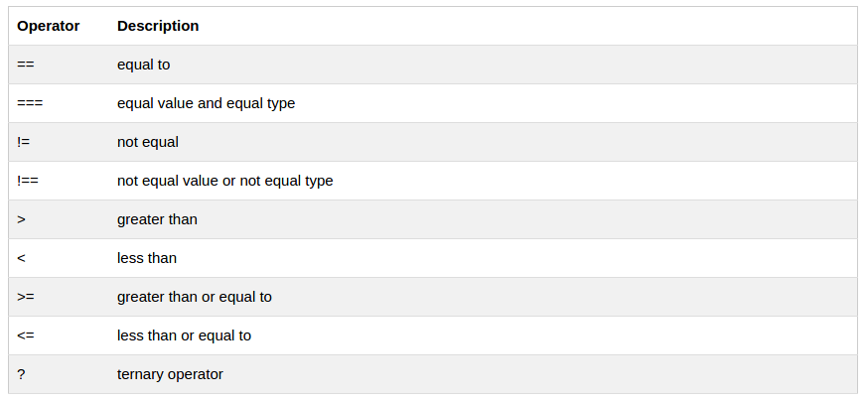Click the 'less than' description text

(x=147, y=258)
